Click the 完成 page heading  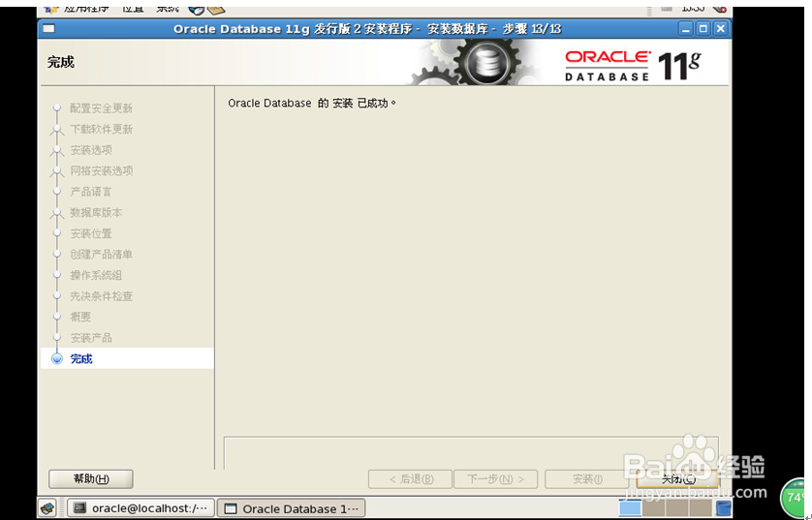(x=61, y=63)
